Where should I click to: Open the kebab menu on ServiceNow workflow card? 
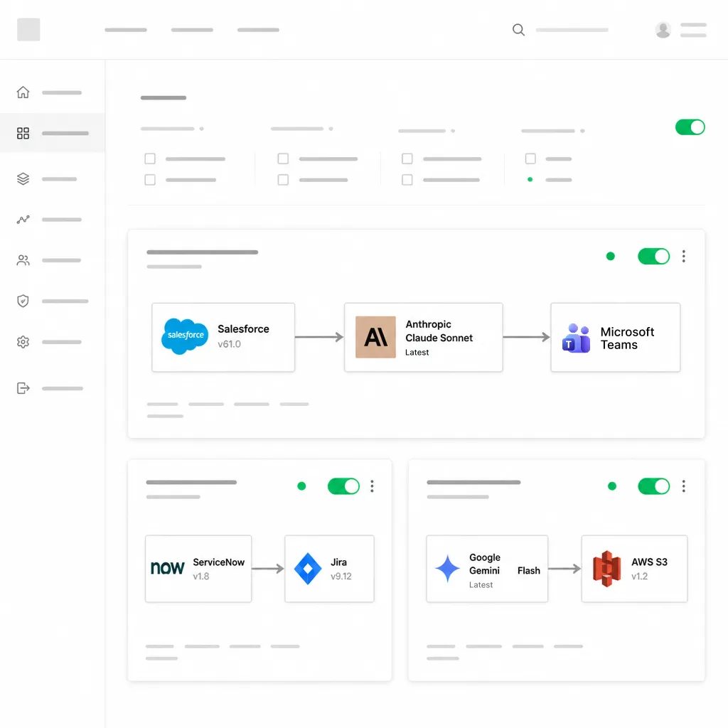click(372, 486)
